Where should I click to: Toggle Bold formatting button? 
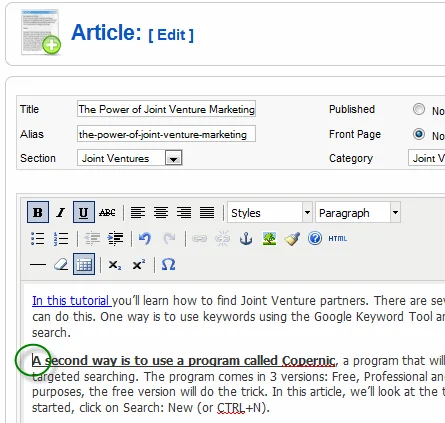click(x=38, y=212)
